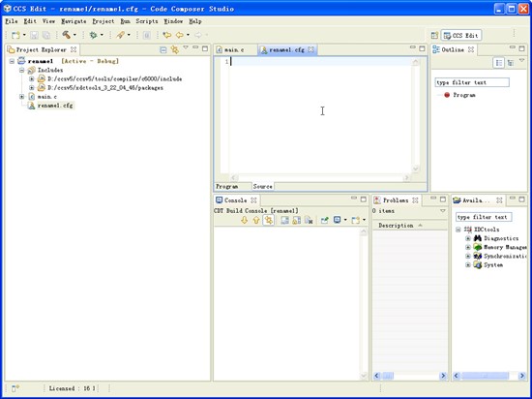Toggle the highlighted console lock icon

click(x=268, y=221)
